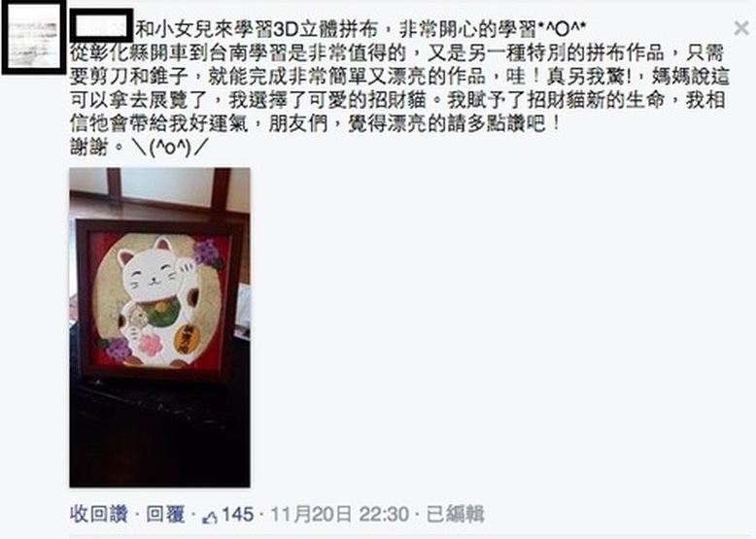Click 回覆 to reply to comment
Image resolution: width=756 pixels, height=539 pixels.
[165, 515]
